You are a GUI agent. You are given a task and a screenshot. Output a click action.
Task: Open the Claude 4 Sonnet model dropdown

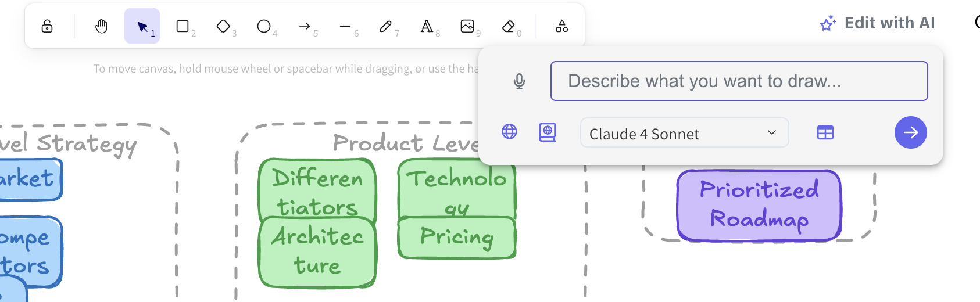coord(684,133)
